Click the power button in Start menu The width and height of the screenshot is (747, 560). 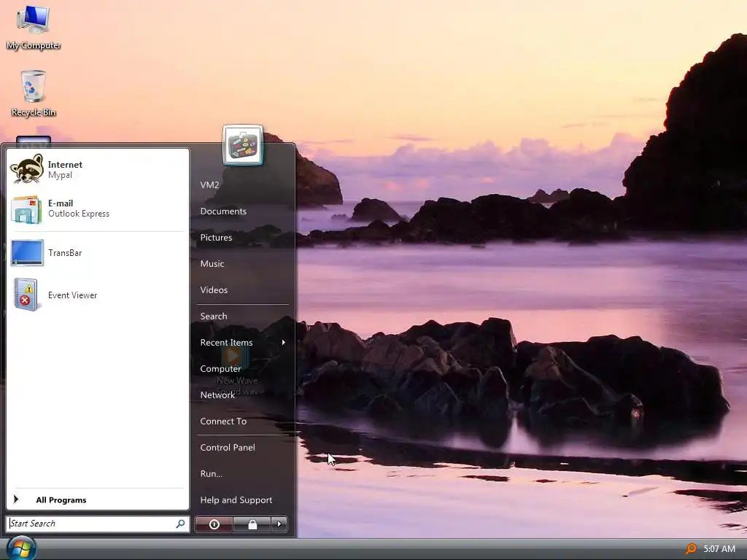(x=214, y=524)
